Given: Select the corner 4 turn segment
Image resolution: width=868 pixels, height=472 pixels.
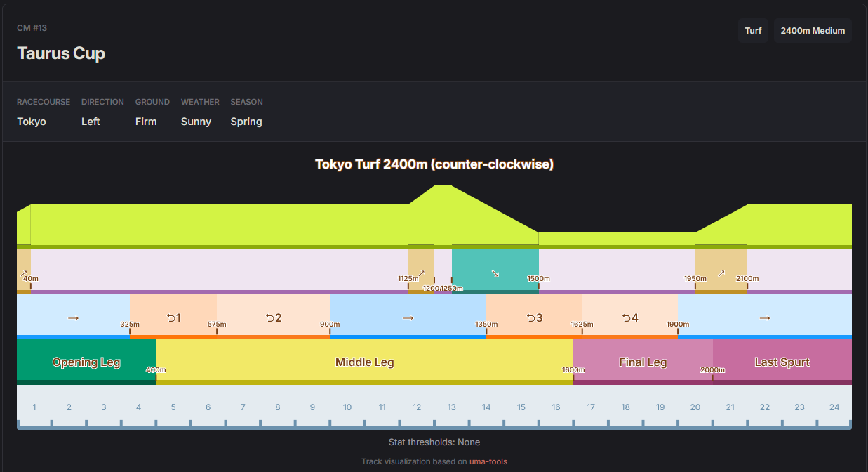Looking at the screenshot, I should (629, 317).
